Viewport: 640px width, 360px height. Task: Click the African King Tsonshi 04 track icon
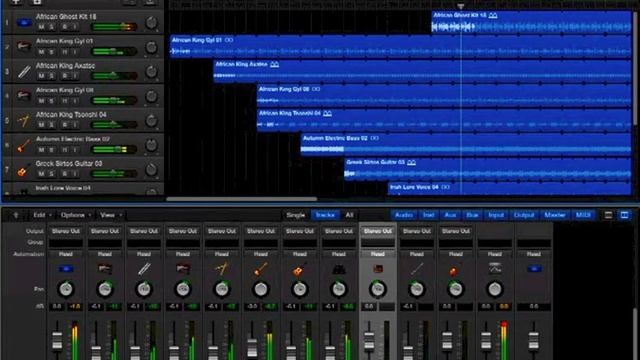point(24,120)
